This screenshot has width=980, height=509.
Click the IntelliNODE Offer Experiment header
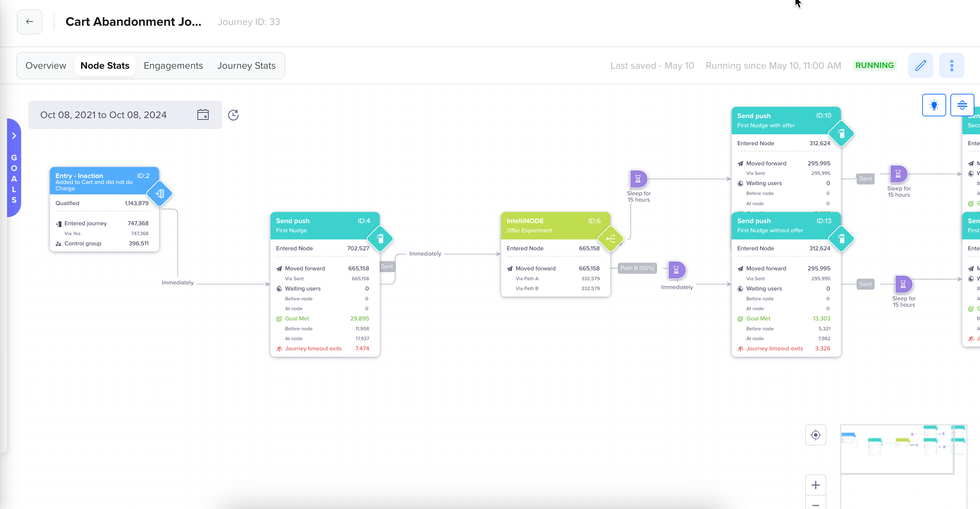556,226
